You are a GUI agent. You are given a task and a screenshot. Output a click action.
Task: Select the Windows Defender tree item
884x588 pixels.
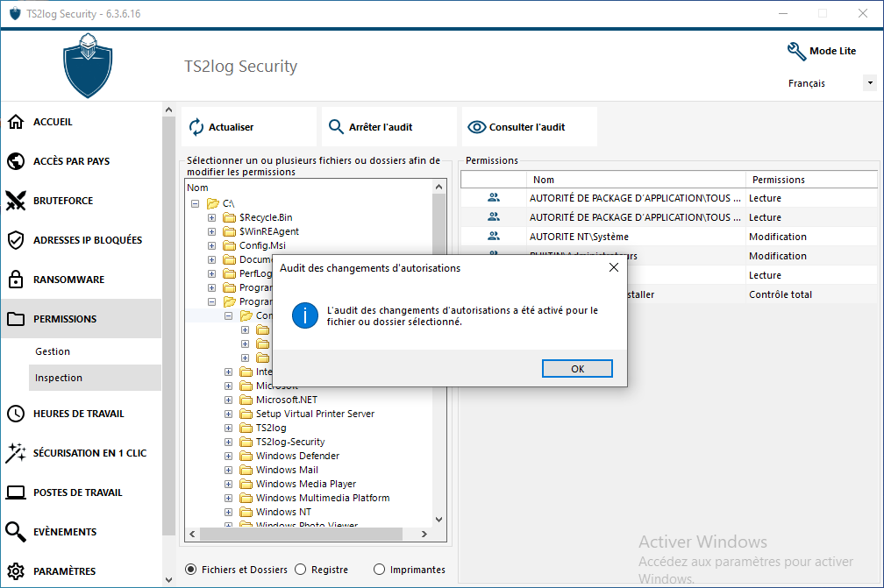click(x=297, y=456)
